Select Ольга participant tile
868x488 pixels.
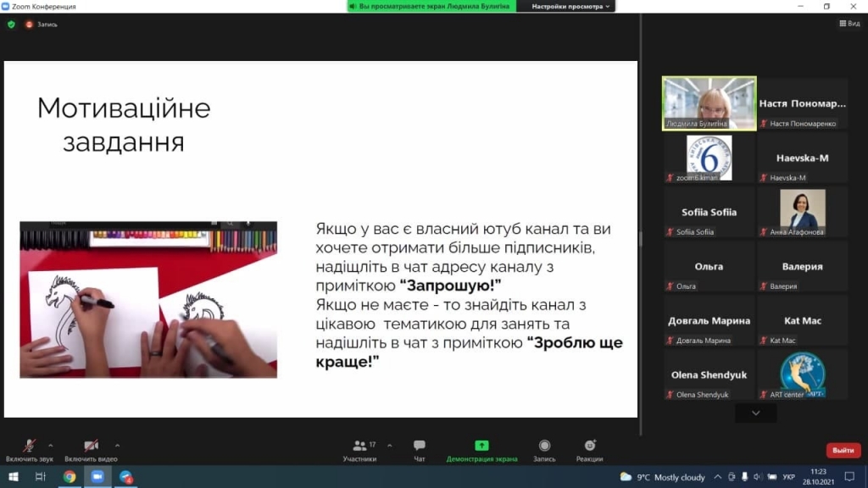point(709,266)
